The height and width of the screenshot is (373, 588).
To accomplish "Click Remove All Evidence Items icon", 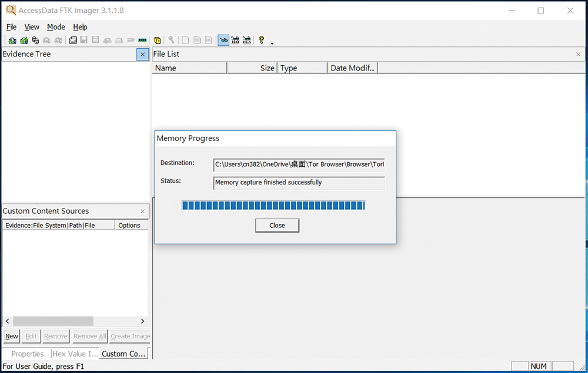I will point(58,40).
